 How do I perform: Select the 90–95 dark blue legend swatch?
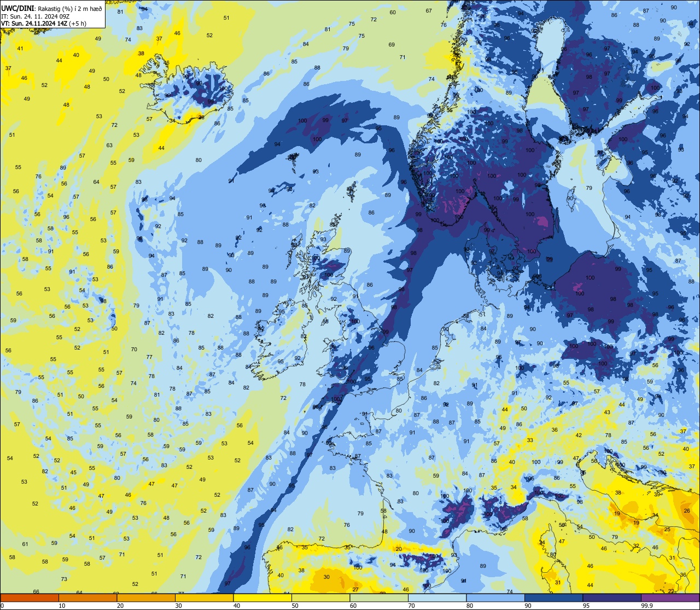[x=553, y=597]
